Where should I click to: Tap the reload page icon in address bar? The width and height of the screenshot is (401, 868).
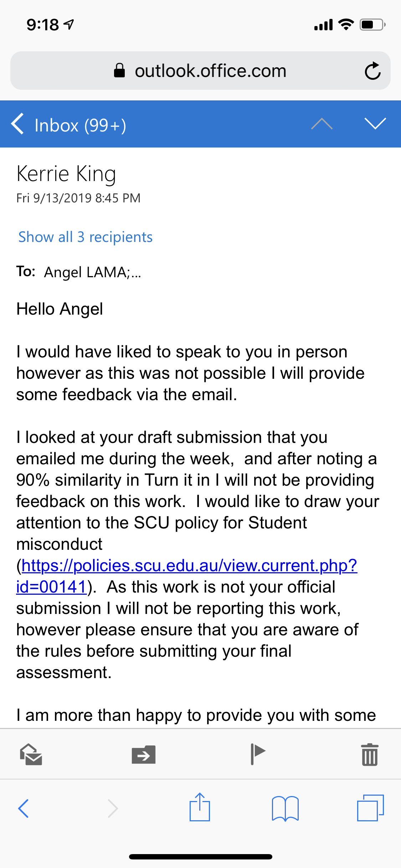[372, 71]
